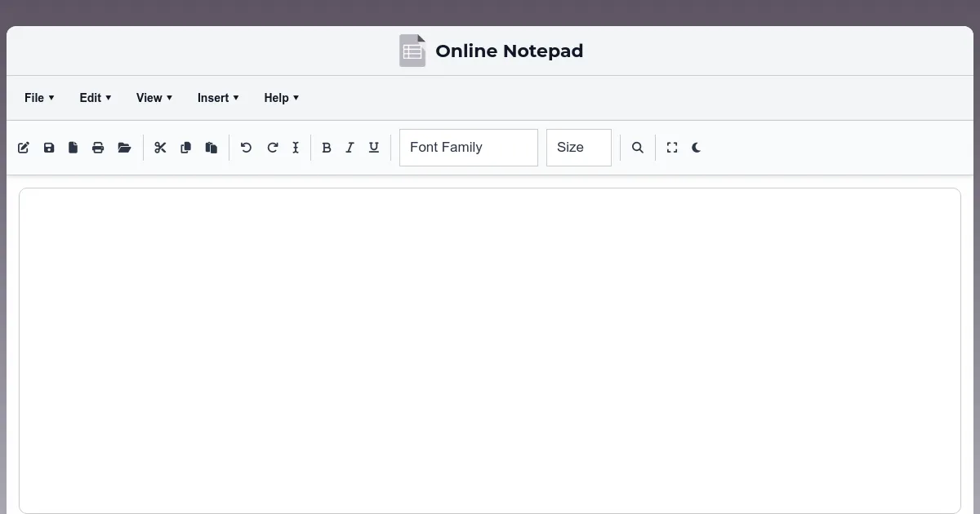Select the Save note icon
This screenshot has height=514, width=980.
click(x=48, y=148)
